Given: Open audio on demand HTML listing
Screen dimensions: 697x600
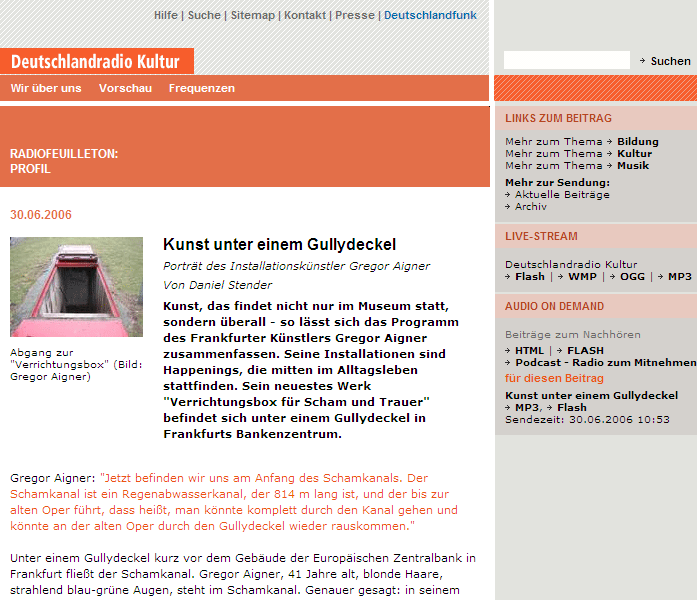Looking at the screenshot, I should coord(529,351).
